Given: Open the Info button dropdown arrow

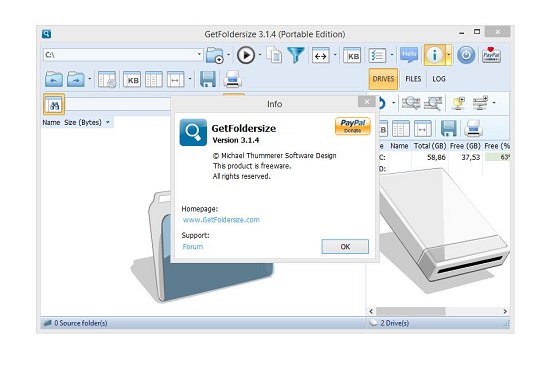Looking at the screenshot, I should [x=449, y=55].
